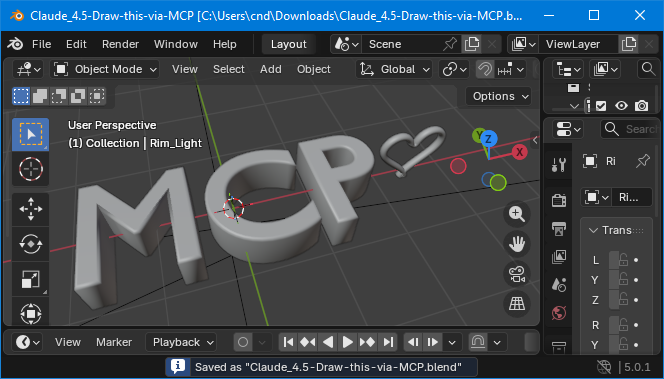Select the Select Box tool
Image resolution: width=664 pixels, height=379 pixels.
click(30, 135)
